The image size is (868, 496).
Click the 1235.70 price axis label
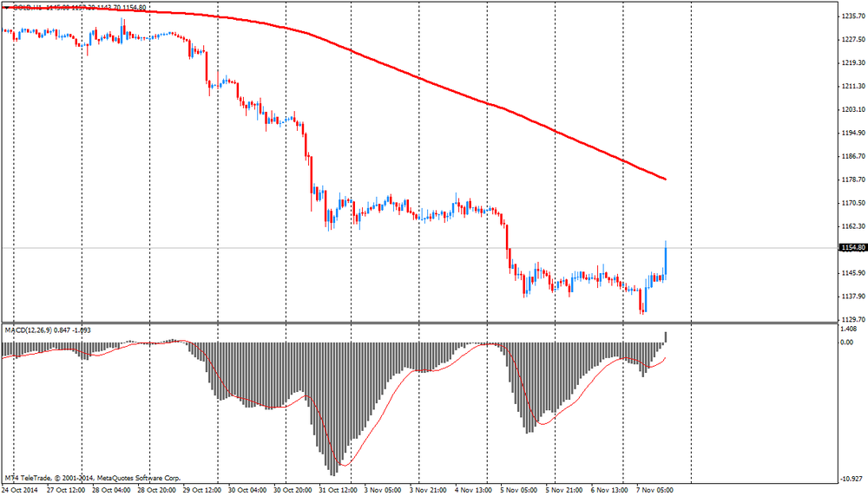(x=853, y=16)
